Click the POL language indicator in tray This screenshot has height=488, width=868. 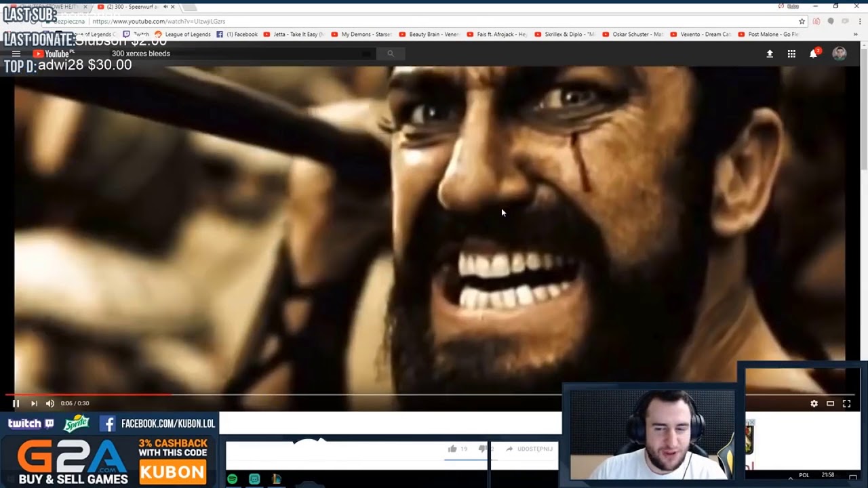[x=804, y=475]
